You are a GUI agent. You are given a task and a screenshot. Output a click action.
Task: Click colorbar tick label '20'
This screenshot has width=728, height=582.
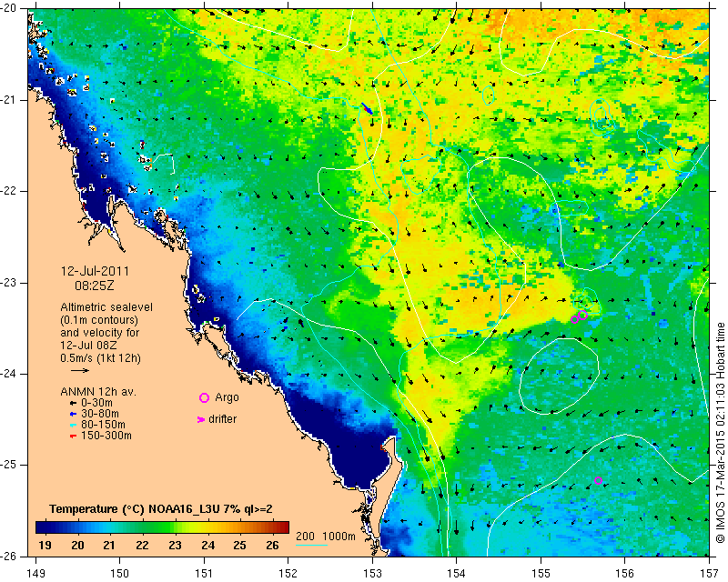[77, 545]
